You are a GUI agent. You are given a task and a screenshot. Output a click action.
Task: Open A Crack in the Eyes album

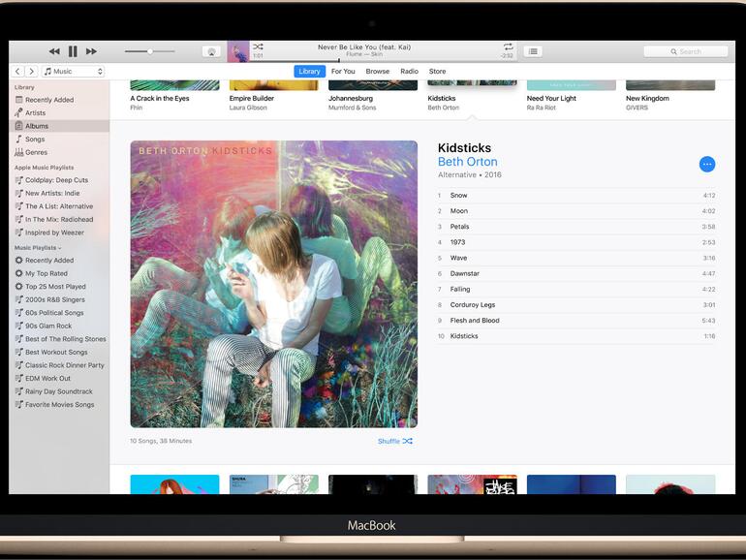pos(174,97)
